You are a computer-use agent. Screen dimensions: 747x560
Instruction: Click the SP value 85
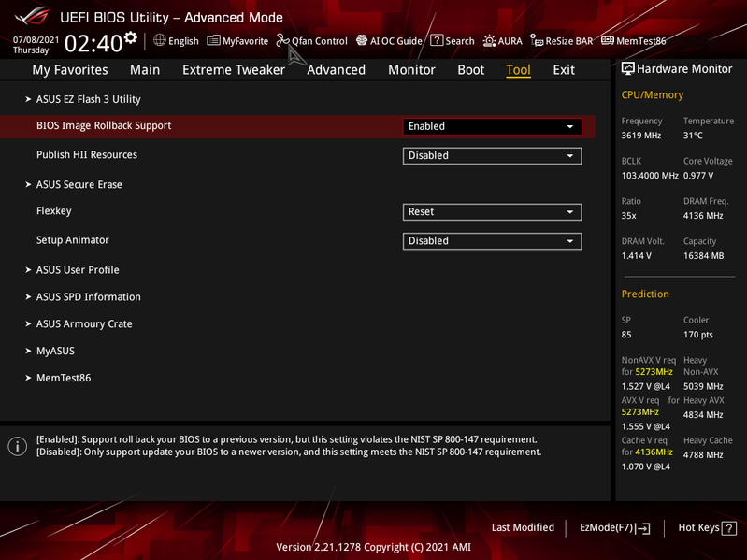626,335
